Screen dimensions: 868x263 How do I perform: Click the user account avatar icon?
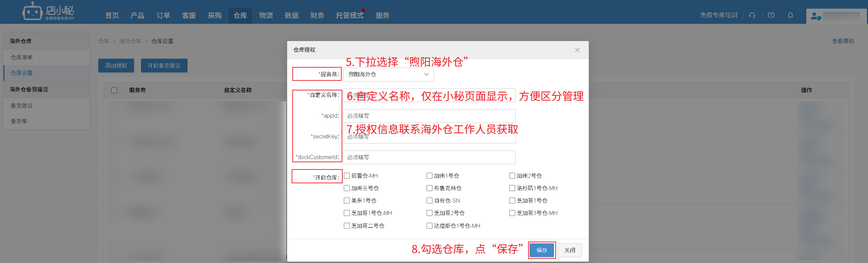click(x=815, y=16)
